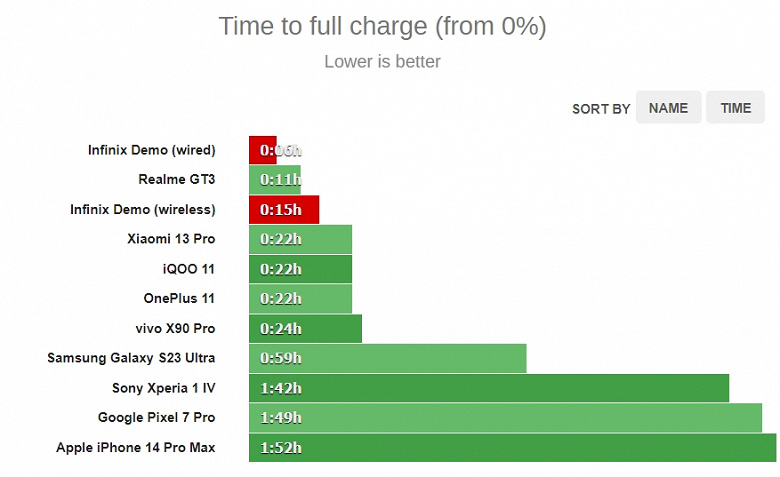The height and width of the screenshot is (477, 780).
Task: Click the Infinix Demo (wireless) 0:15h bar
Action: [284, 210]
